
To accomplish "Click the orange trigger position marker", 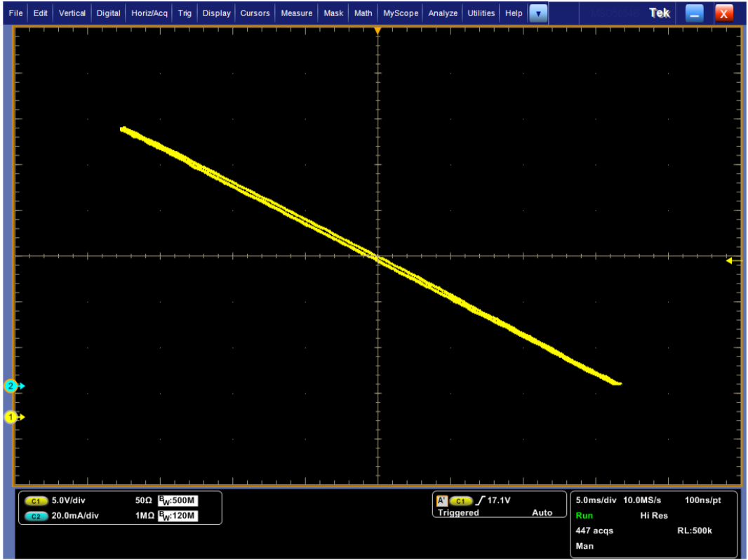I will pyautogui.click(x=378, y=30).
